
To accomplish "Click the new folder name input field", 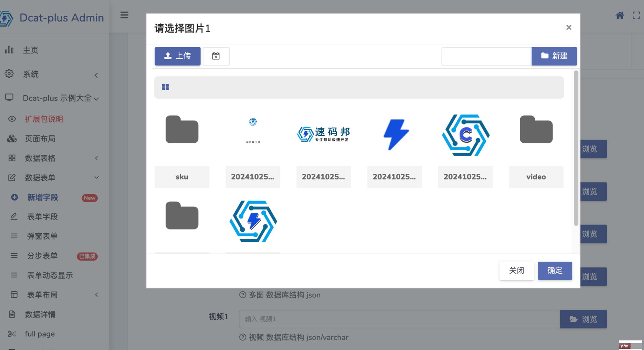I will click(486, 56).
